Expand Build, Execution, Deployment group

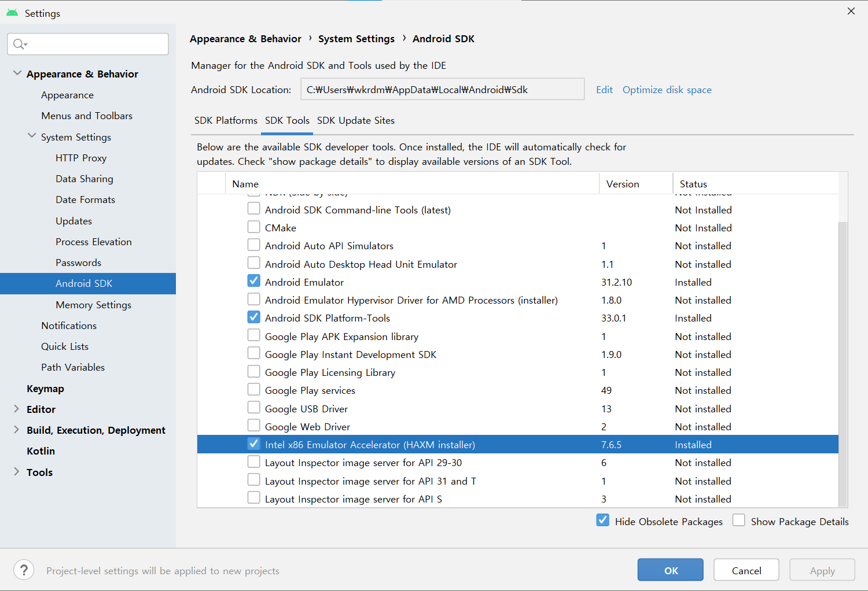(x=16, y=430)
